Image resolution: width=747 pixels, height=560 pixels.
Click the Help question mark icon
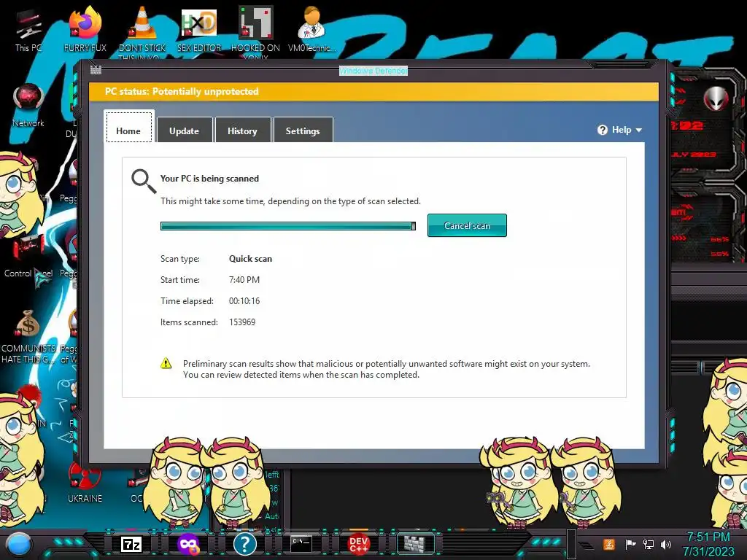[603, 130]
